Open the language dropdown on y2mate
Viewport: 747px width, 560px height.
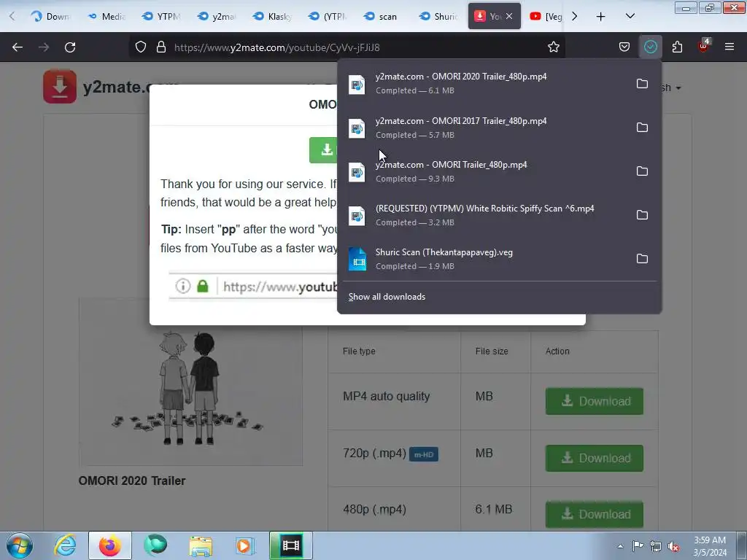click(671, 87)
